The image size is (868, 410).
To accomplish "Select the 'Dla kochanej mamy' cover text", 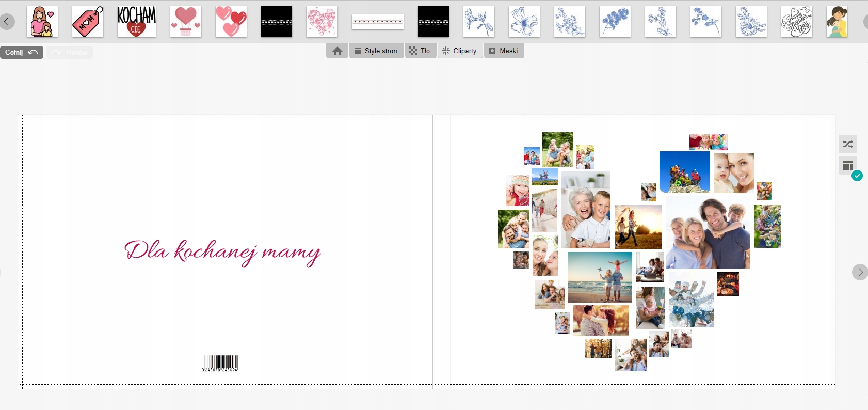I will (222, 253).
